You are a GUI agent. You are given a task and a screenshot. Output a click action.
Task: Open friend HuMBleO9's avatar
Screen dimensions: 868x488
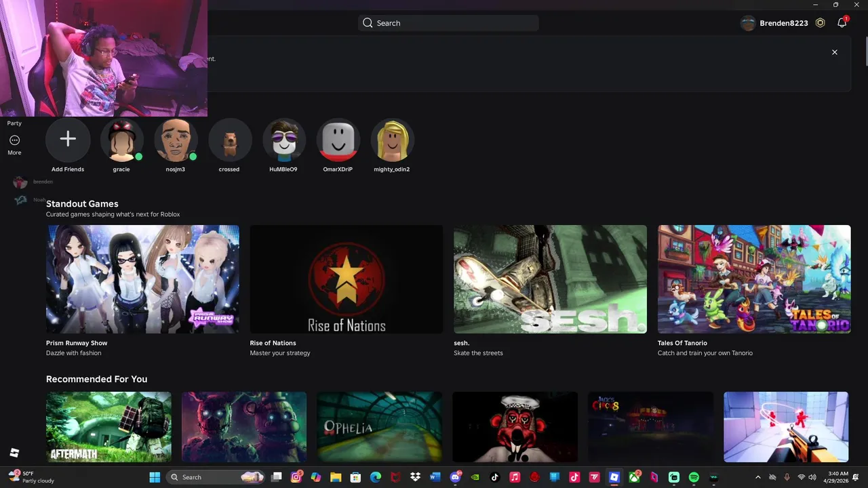[283, 140]
